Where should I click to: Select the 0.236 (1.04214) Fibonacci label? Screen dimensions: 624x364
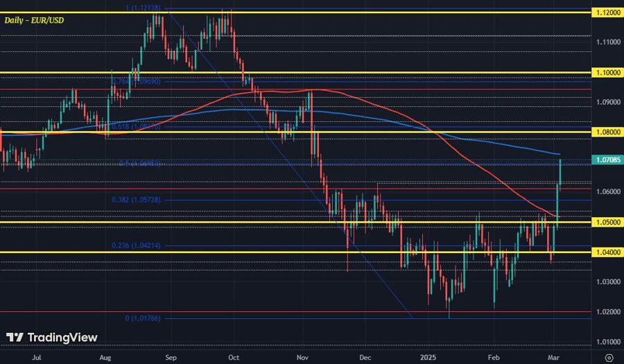(x=136, y=245)
